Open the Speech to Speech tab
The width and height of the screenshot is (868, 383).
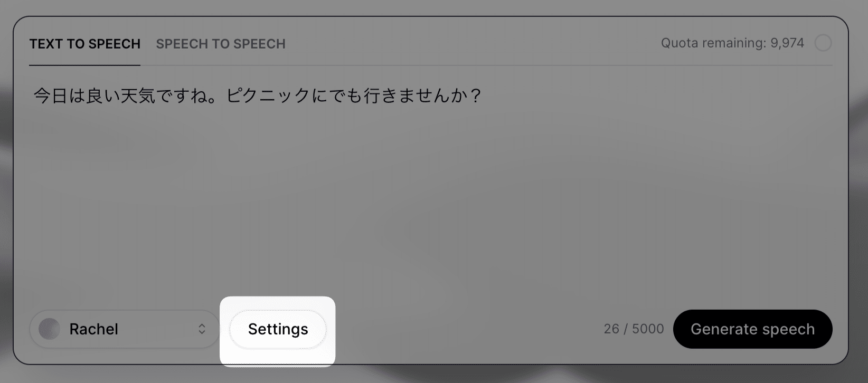(220, 44)
